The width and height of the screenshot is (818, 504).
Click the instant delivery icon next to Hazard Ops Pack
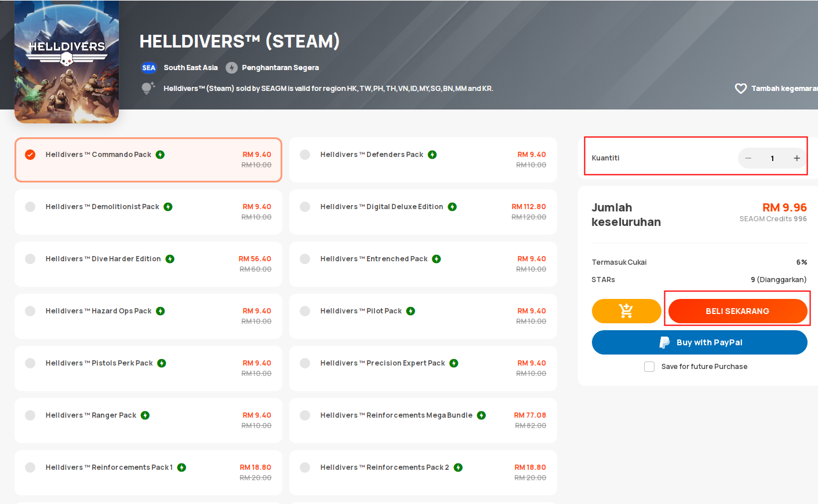161,311
